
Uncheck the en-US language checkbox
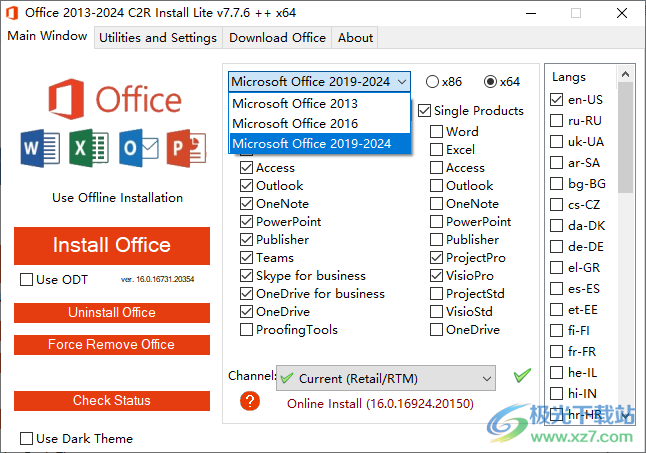(557, 100)
